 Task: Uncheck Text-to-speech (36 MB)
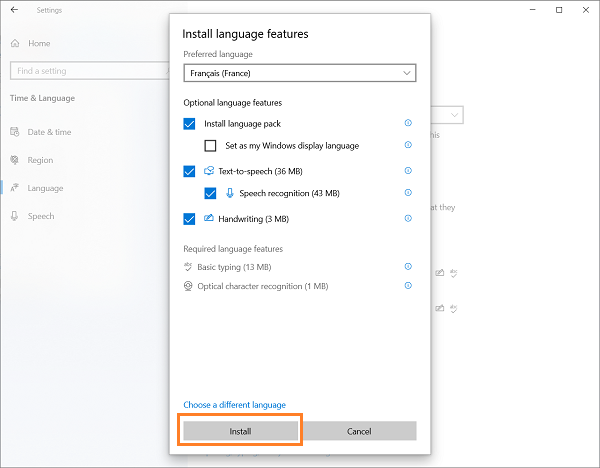point(189,171)
